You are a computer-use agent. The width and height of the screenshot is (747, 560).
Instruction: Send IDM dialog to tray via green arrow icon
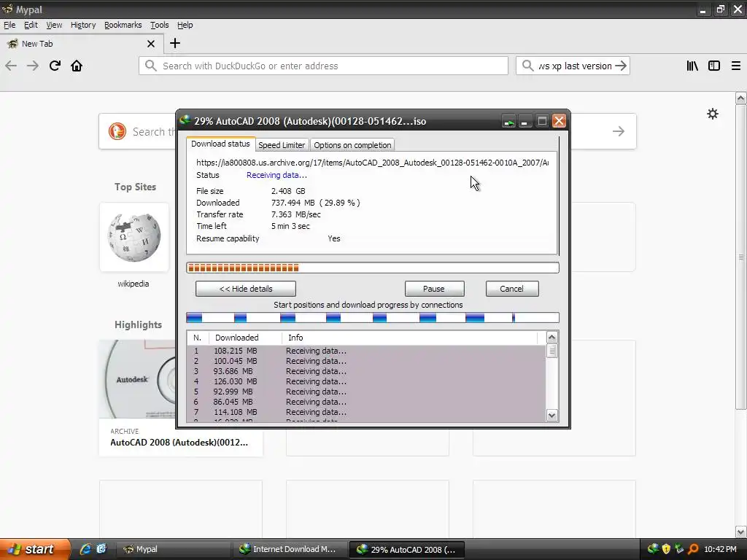(x=508, y=122)
